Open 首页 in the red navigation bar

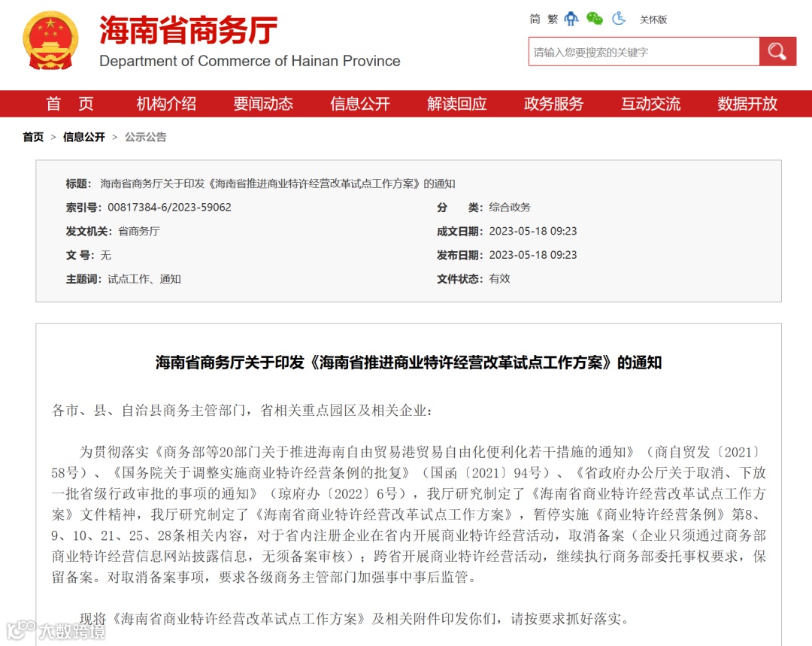click(70, 104)
